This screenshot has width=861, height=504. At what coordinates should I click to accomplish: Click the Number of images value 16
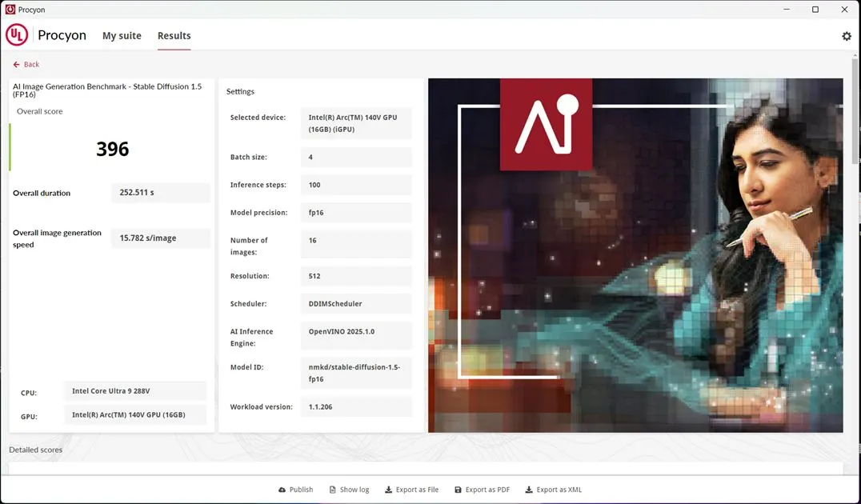(356, 244)
